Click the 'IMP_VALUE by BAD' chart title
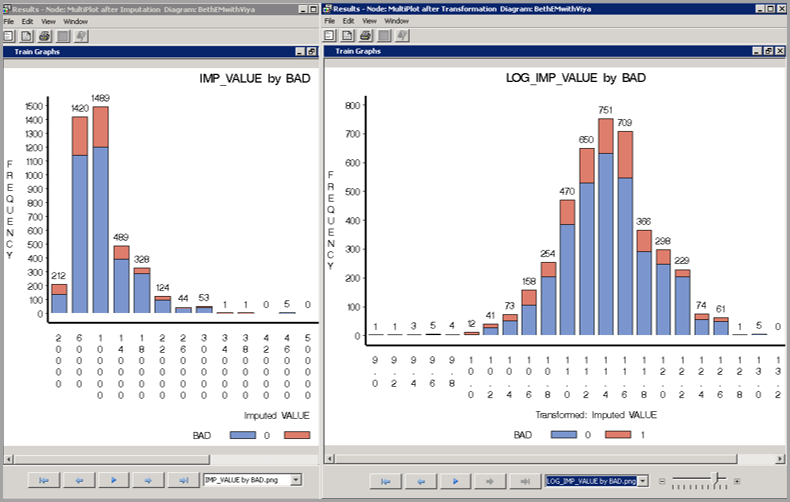This screenshot has width=790, height=502. point(255,79)
